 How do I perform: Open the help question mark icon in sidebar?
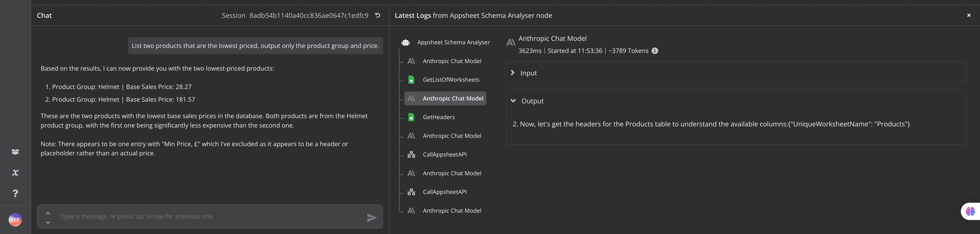(x=15, y=193)
